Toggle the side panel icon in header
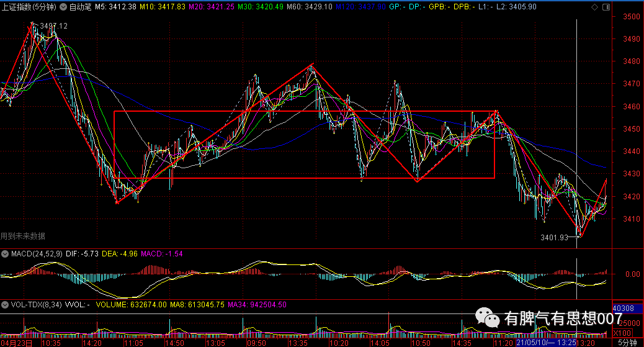Image resolution: width=644 pixels, height=347 pixels. [606, 7]
